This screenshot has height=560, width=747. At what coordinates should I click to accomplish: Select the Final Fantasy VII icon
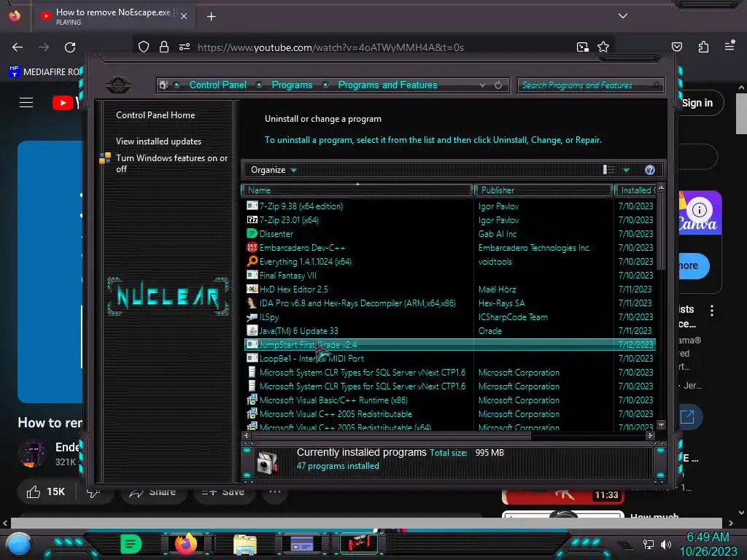tap(252, 275)
